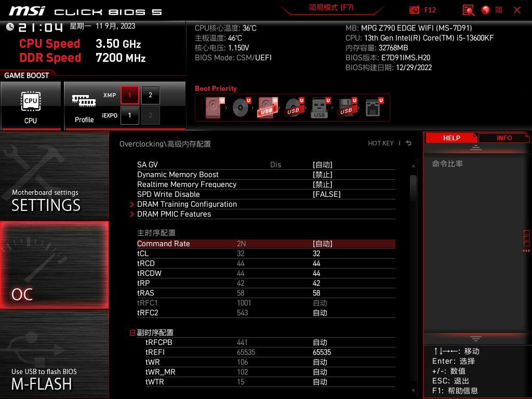Edit the tREFI value 65535
Screen dimensions: 532x399
(x=322, y=352)
